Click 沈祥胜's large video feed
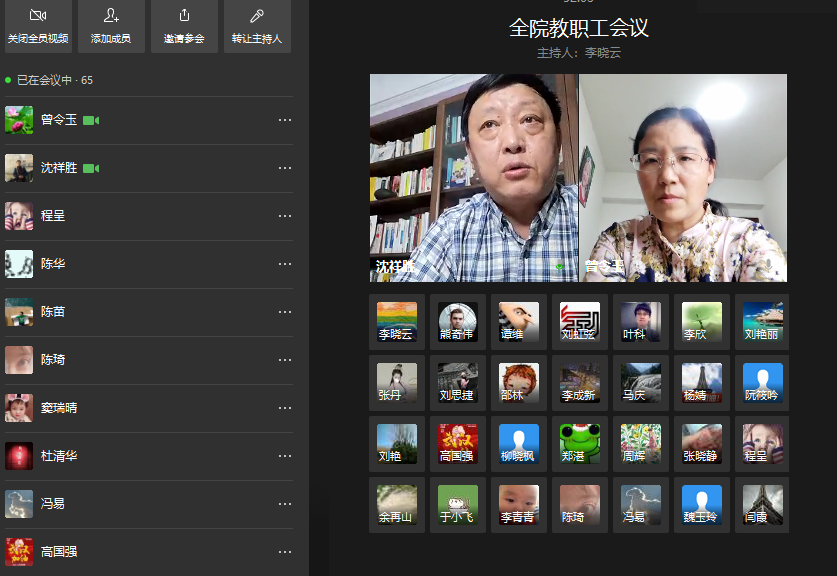Image resolution: width=837 pixels, height=576 pixels. tap(473, 178)
